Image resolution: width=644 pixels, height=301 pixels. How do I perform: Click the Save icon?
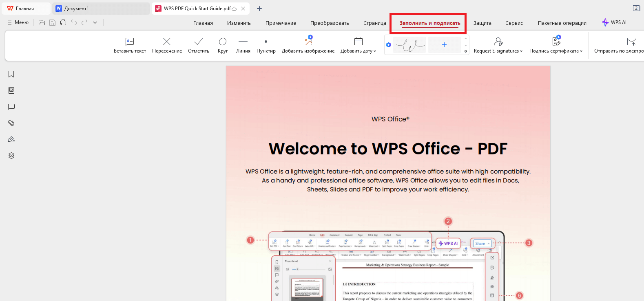(53, 22)
